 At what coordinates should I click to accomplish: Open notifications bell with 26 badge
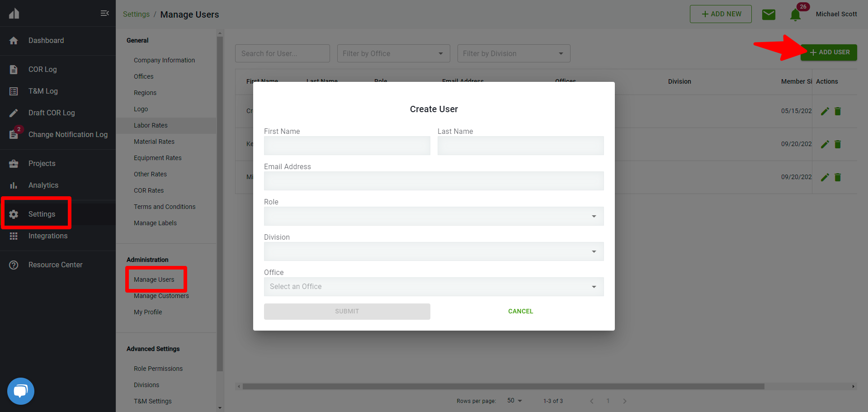pyautogui.click(x=795, y=15)
